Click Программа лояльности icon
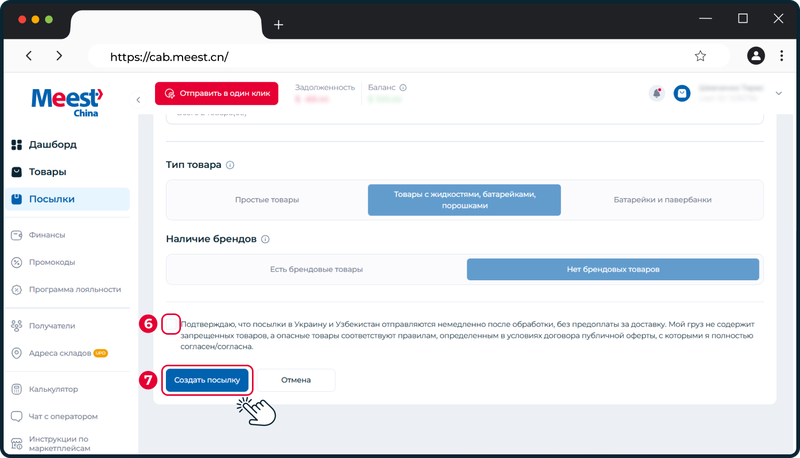The width and height of the screenshot is (800, 458). (16, 290)
